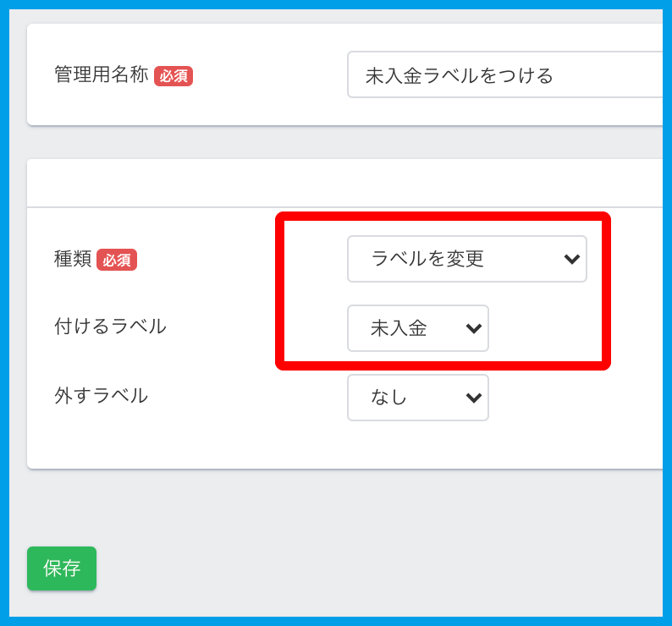Screen dimensions: 672x626
Task: Select the 付けるラベル label text
Action: click(110, 326)
